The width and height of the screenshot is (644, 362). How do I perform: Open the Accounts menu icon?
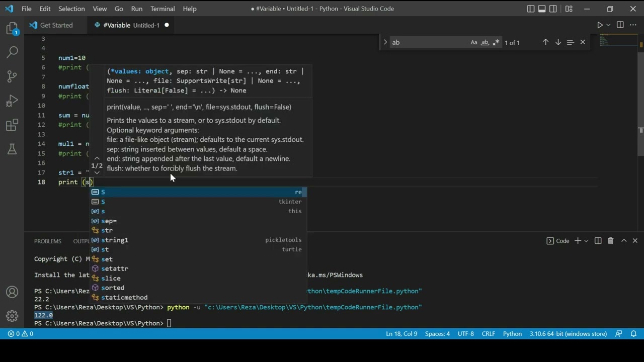12,292
